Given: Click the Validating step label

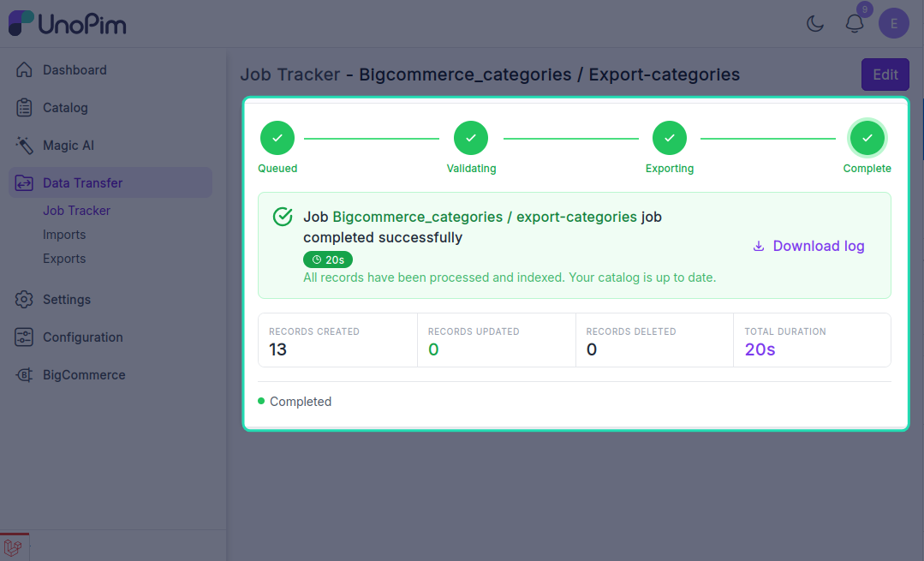Looking at the screenshot, I should point(472,168).
